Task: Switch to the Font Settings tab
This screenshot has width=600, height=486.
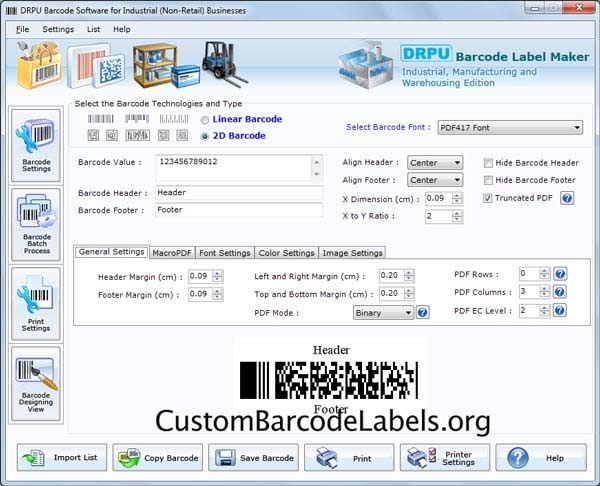Action: coord(225,253)
